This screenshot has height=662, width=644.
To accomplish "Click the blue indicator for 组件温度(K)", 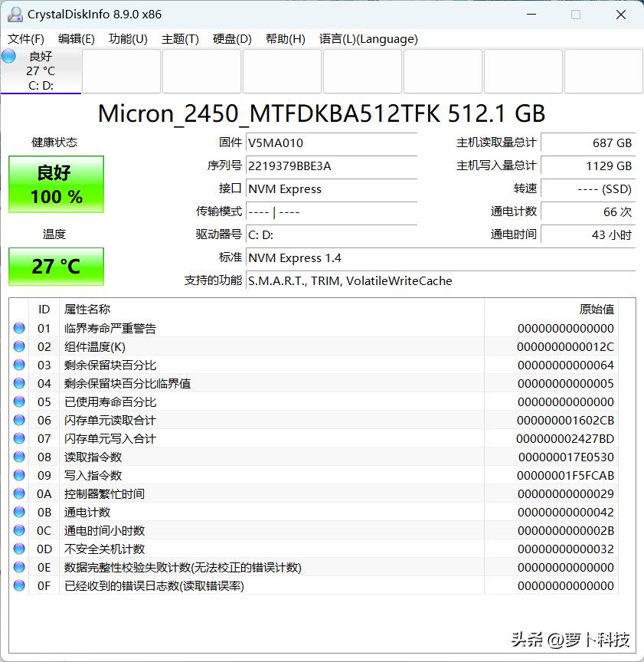I will pyautogui.click(x=21, y=346).
